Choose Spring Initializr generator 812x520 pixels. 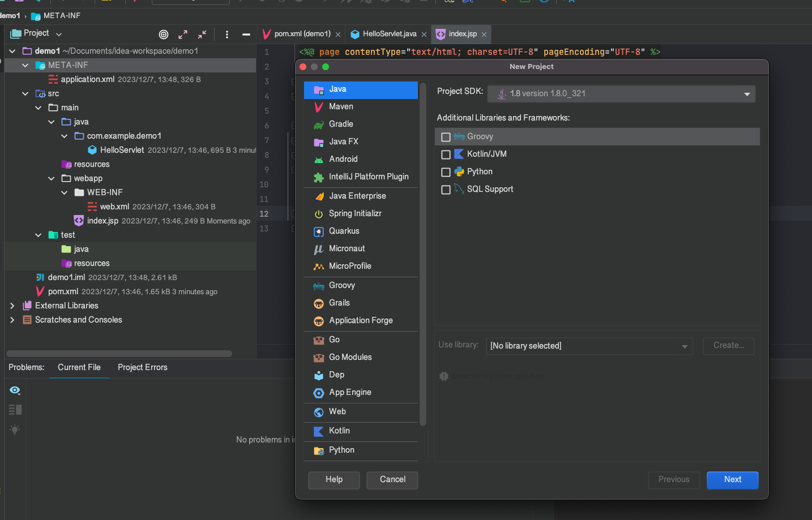point(361,213)
